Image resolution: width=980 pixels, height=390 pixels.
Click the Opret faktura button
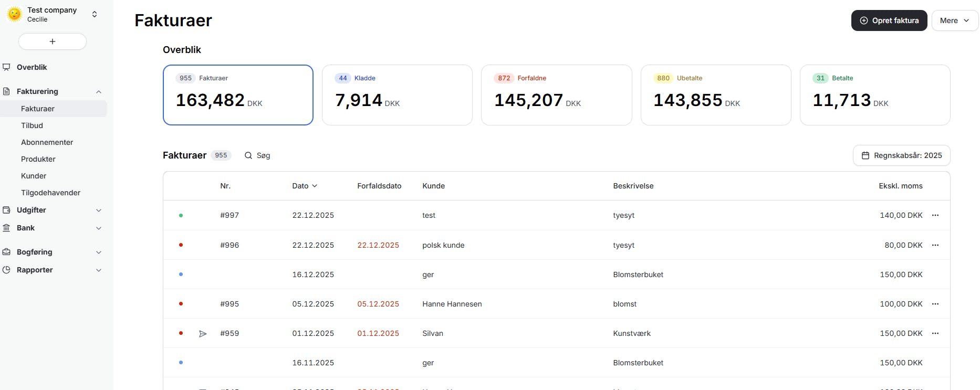[889, 20]
